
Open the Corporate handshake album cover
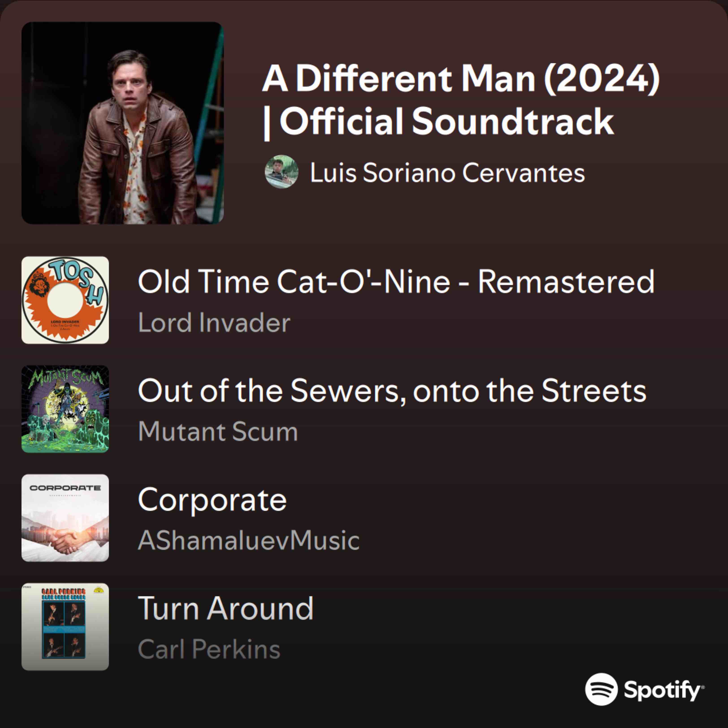click(65, 518)
